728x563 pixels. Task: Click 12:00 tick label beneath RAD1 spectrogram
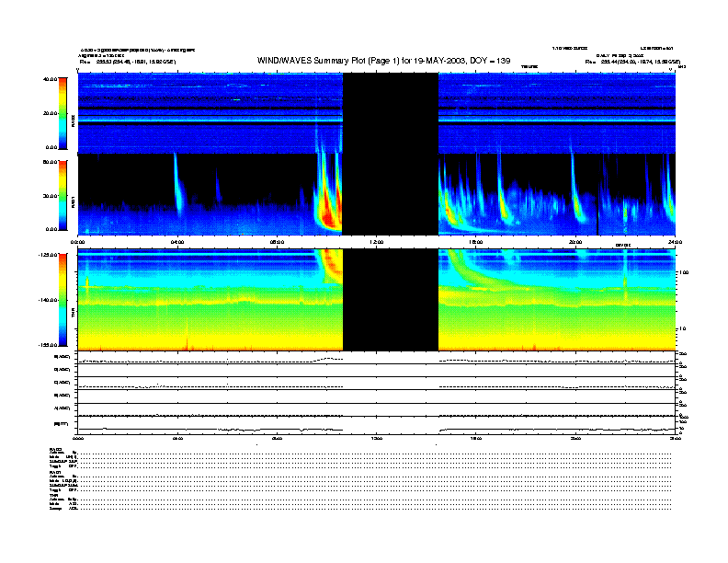pyautogui.click(x=377, y=242)
